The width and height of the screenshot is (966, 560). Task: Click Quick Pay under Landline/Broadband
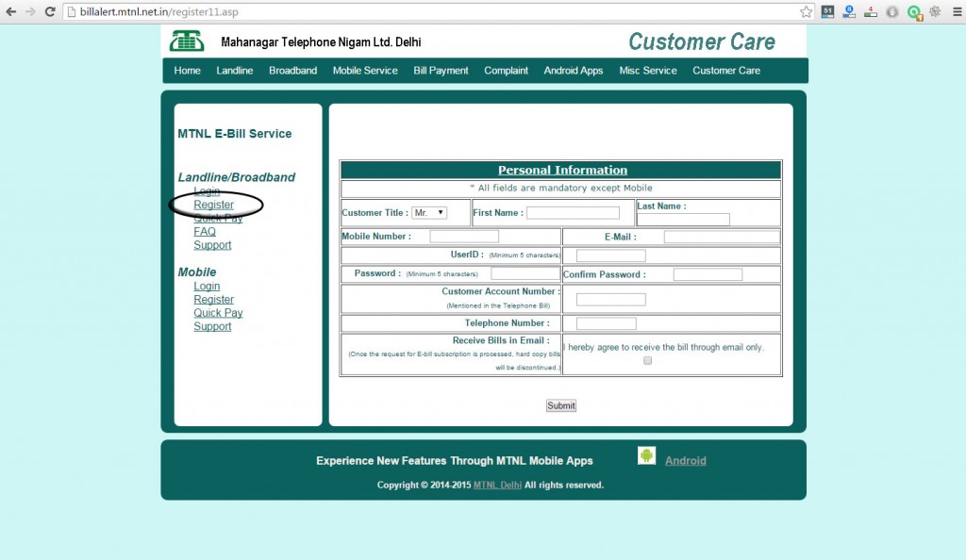[x=218, y=218]
